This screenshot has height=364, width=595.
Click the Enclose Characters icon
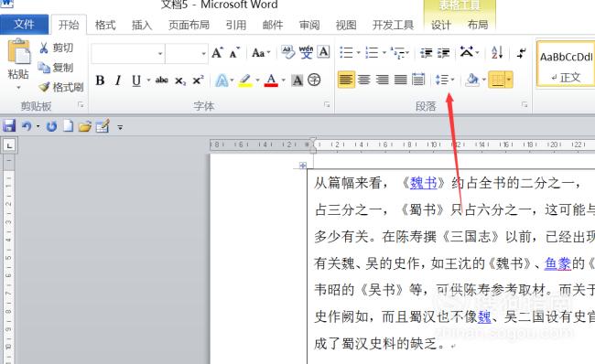(x=314, y=80)
